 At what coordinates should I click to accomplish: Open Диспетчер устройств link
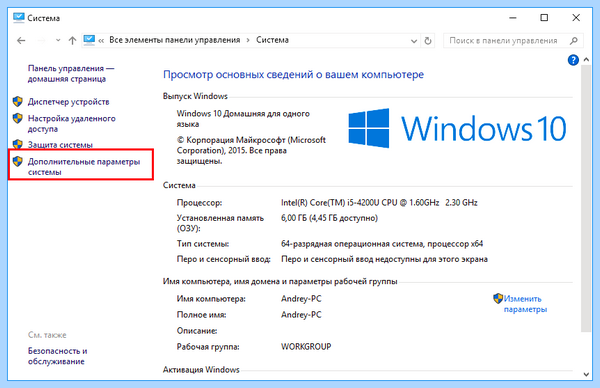68,102
